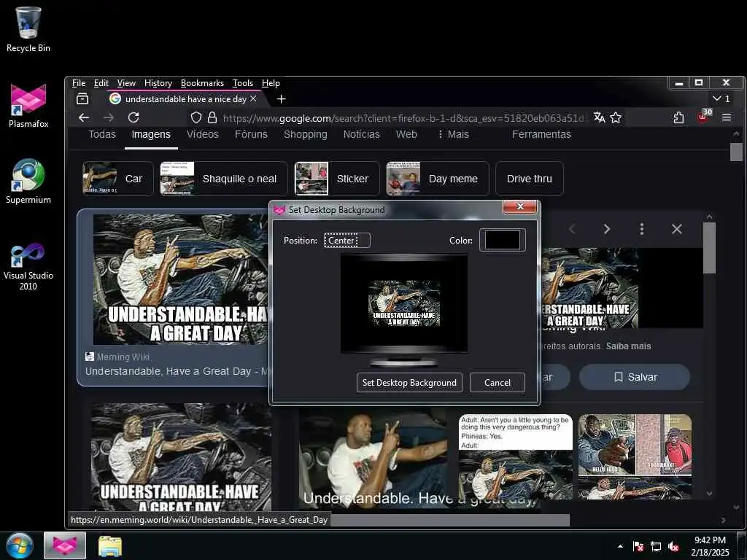Open Windows Explorer from the taskbar

[110, 546]
